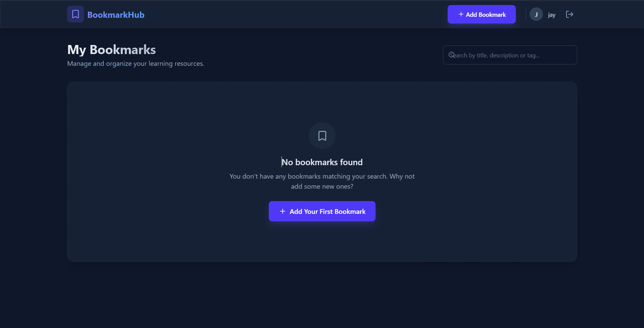Log out using the exit arrow icon
The width and height of the screenshot is (644, 328).
(x=569, y=14)
